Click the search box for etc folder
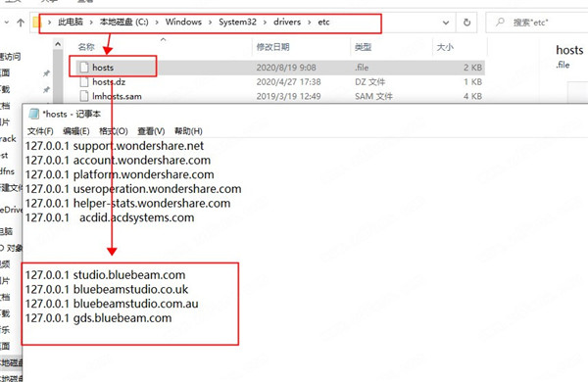The image size is (588, 382). tap(537, 23)
